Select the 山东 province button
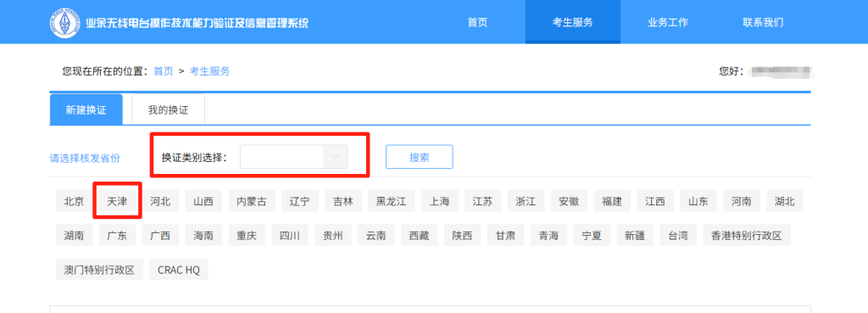This screenshot has width=868, height=313. coord(698,201)
